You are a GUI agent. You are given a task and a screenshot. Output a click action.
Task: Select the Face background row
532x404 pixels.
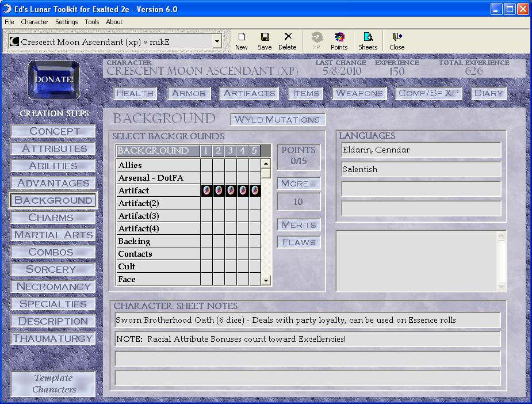point(158,279)
